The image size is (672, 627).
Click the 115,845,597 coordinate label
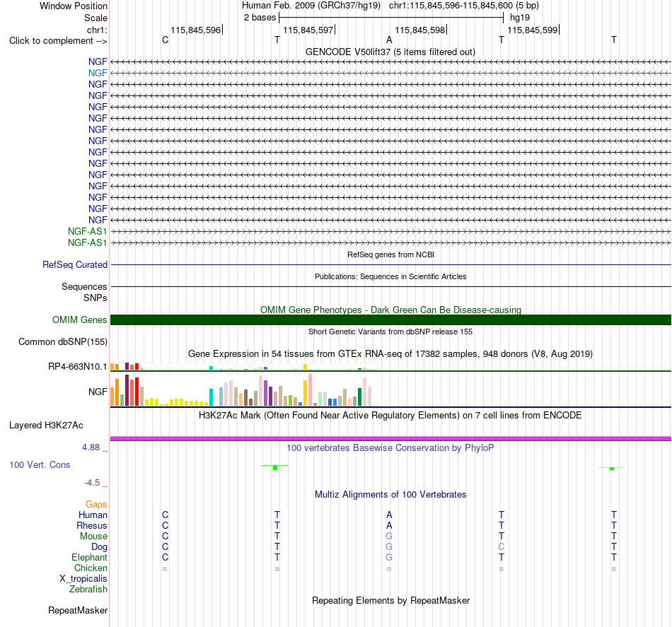tap(308, 30)
